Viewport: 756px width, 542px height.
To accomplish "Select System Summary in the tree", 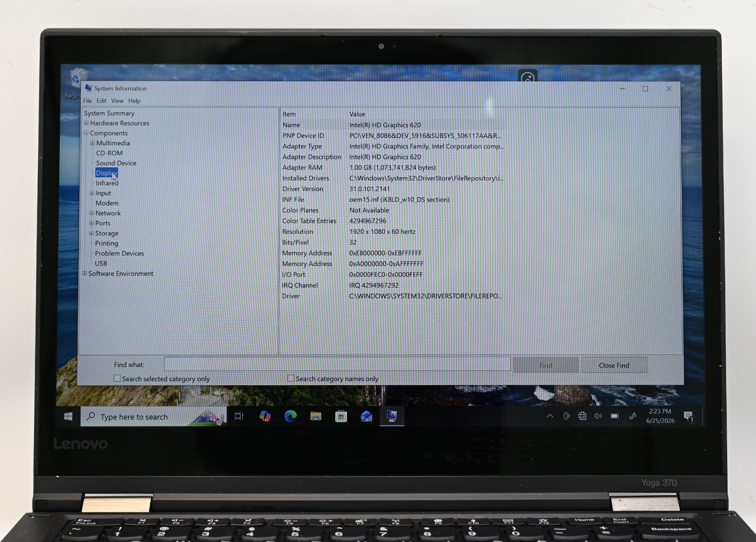I will (x=109, y=113).
